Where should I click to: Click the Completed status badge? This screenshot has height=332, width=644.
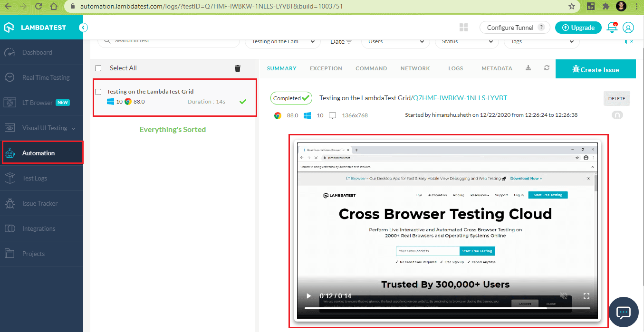point(291,98)
